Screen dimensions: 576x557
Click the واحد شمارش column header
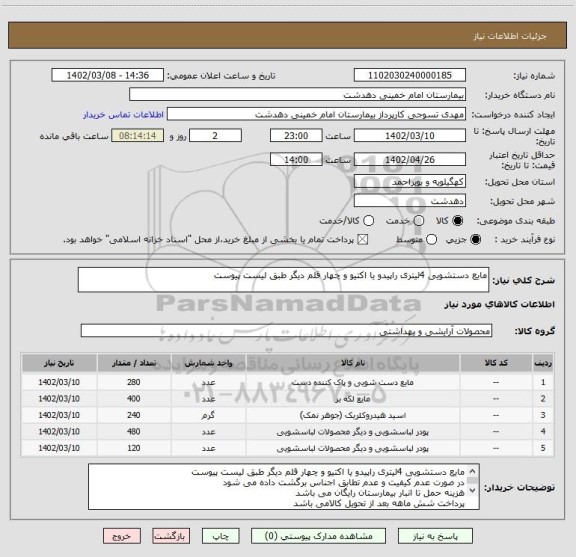click(208, 363)
